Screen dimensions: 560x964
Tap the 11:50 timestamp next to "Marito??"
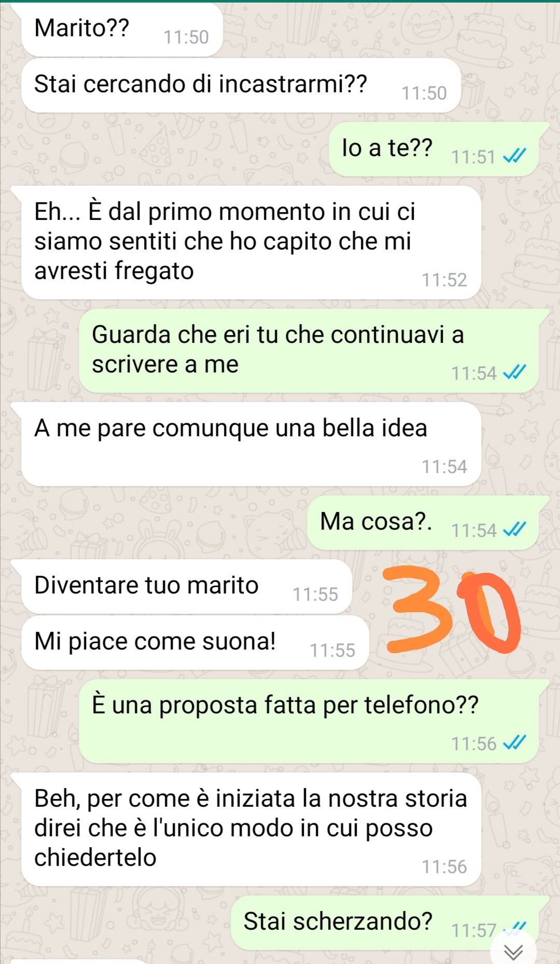(186, 37)
